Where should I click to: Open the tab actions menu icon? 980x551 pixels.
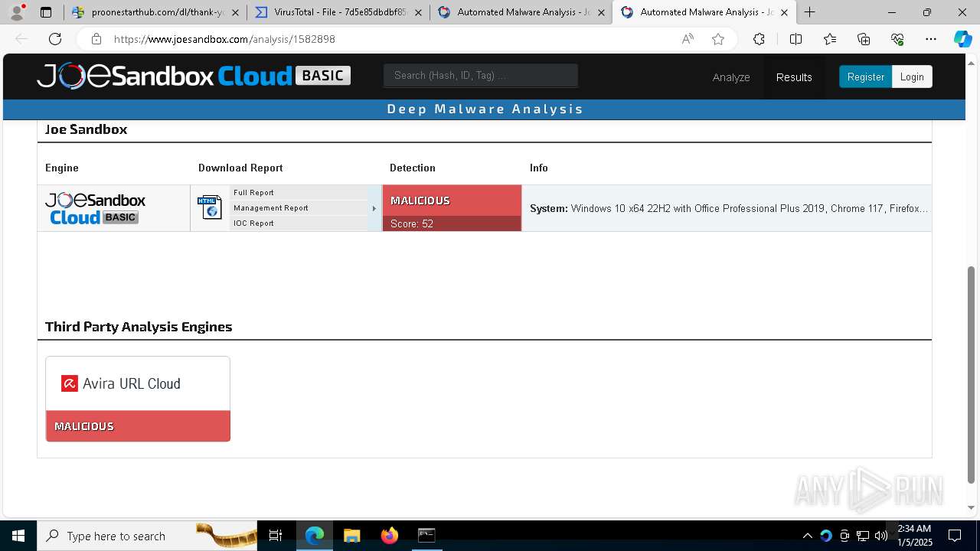coord(46,12)
